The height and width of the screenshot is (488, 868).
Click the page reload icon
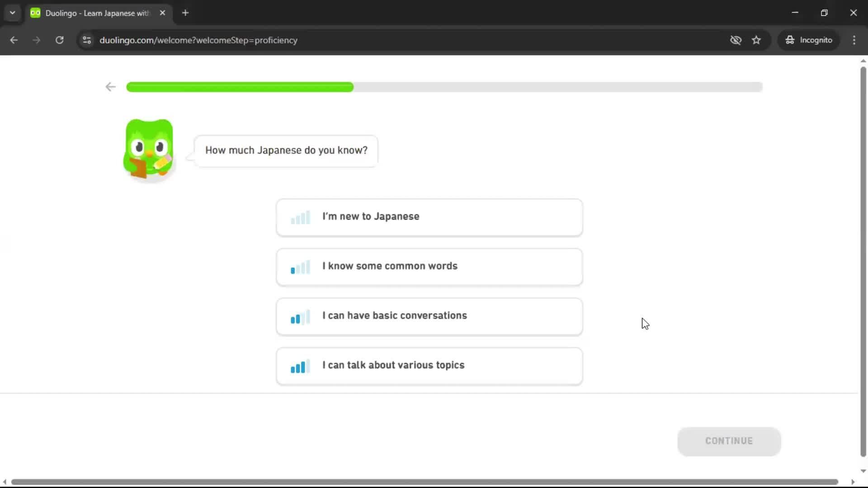(59, 40)
